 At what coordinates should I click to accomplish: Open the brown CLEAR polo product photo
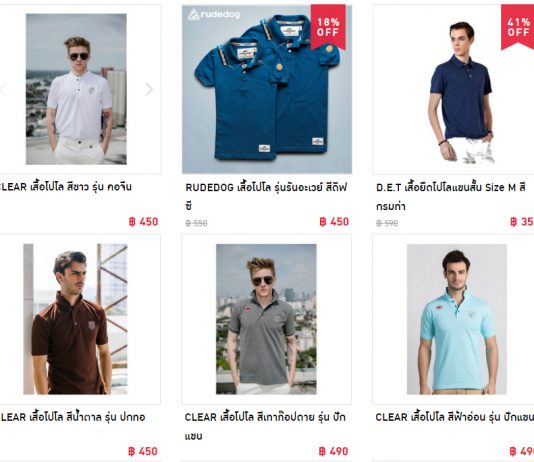75,319
